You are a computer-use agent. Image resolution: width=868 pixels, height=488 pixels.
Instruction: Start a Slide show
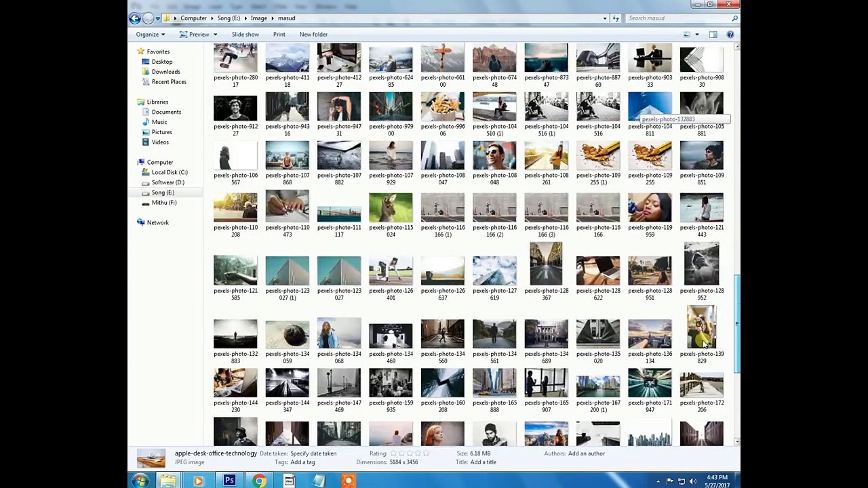point(245,35)
